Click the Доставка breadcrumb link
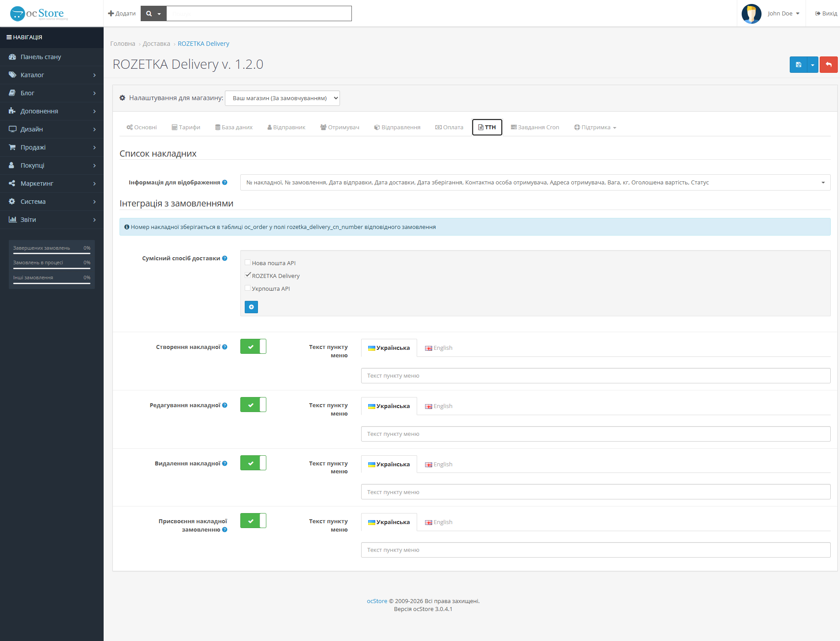 [x=156, y=44]
